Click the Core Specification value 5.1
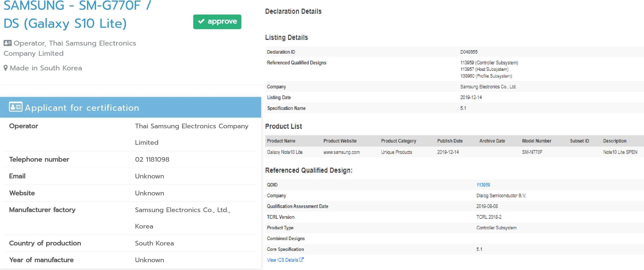The height and width of the screenshot is (270, 644). pyautogui.click(x=479, y=250)
